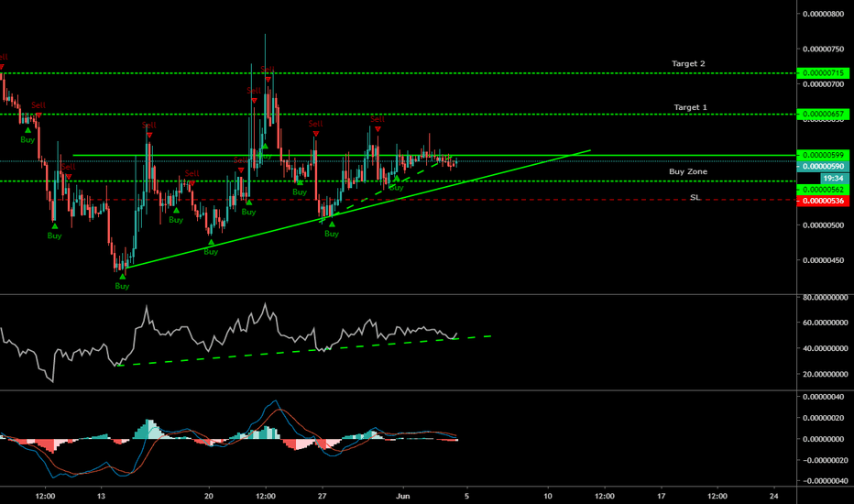Click the 13 date on time axis

pyautogui.click(x=101, y=496)
